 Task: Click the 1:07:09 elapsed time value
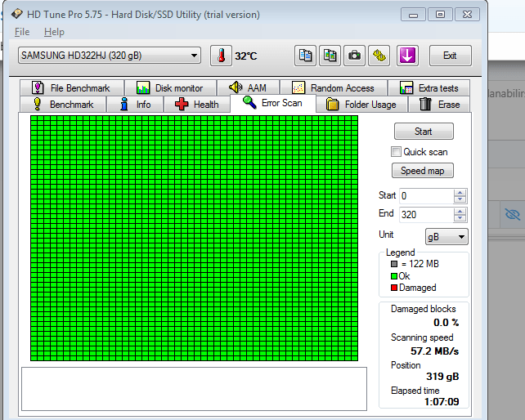pos(442,401)
